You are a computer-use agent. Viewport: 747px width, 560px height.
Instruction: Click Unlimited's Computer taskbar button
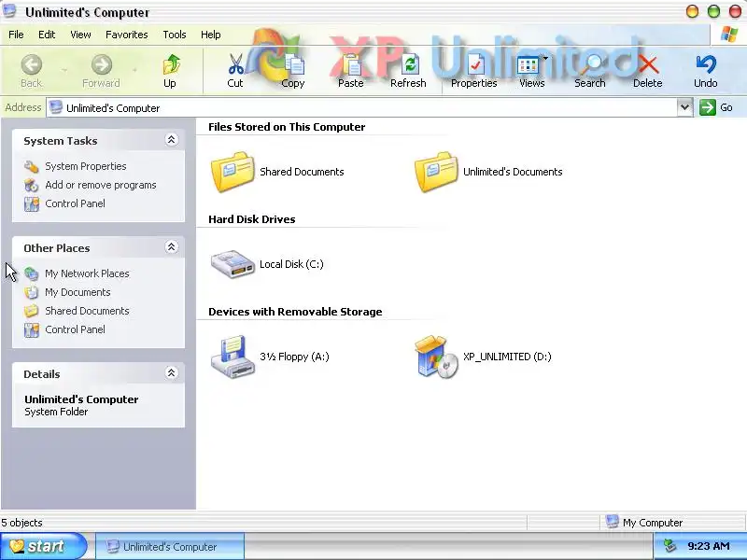(170, 547)
